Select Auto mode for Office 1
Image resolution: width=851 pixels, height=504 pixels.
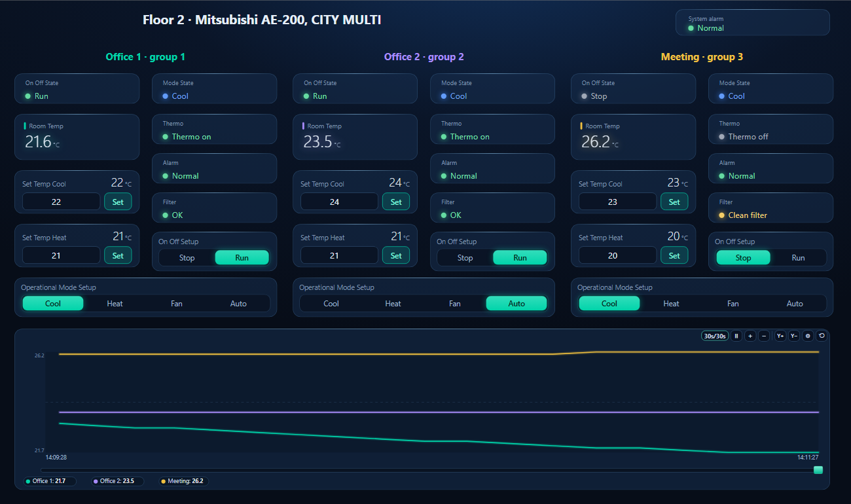tap(239, 303)
